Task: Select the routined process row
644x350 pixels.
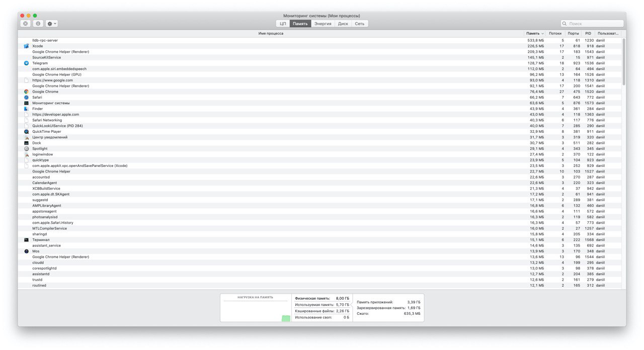Action: [320, 285]
